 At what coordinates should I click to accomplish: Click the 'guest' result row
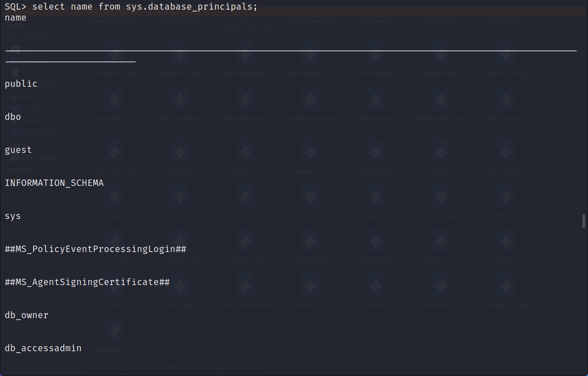[x=18, y=150]
